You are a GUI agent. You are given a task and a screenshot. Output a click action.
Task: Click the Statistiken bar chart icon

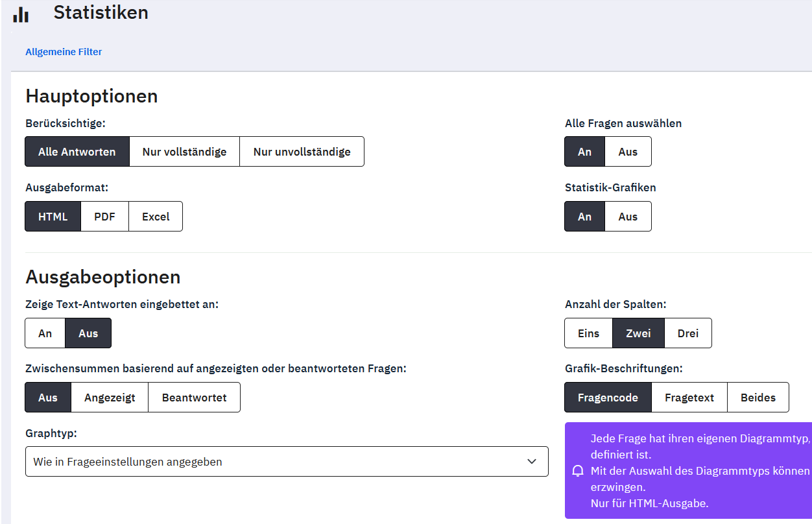(x=21, y=14)
